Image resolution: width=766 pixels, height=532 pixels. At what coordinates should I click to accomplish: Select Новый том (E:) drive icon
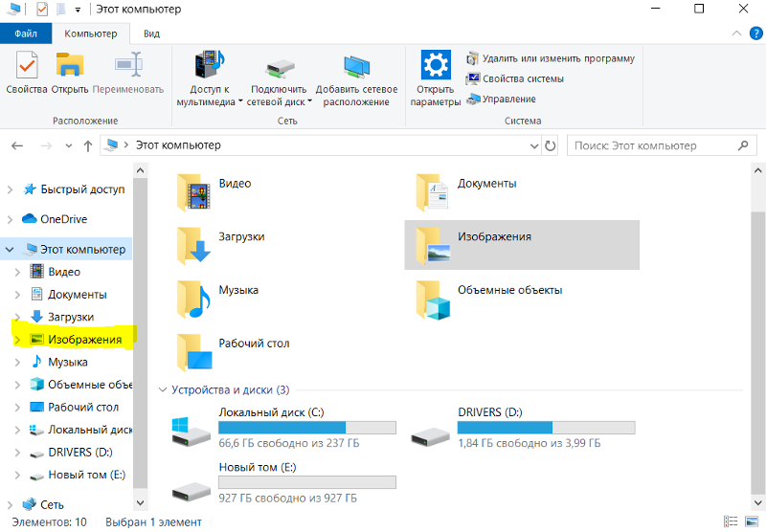pos(191,491)
